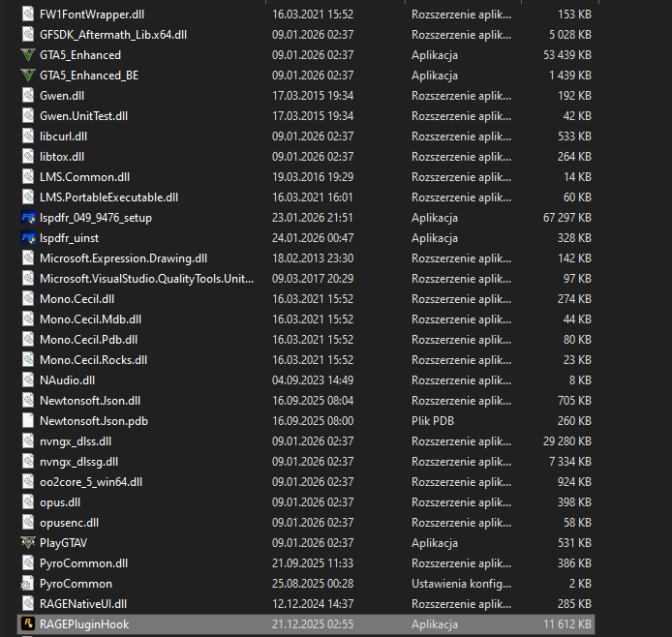Click the LMS.PortableExecutable.dll file icon

tap(28, 197)
